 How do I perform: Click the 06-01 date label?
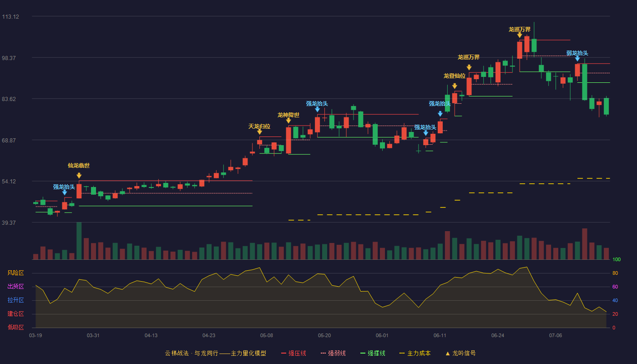click(382, 335)
